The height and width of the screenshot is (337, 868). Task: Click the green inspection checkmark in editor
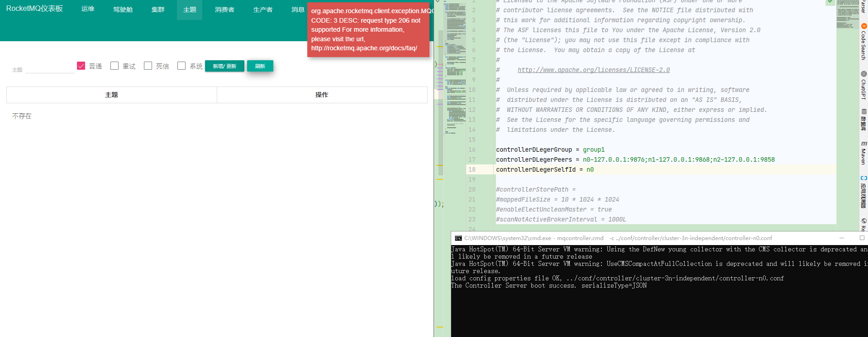click(x=830, y=2)
